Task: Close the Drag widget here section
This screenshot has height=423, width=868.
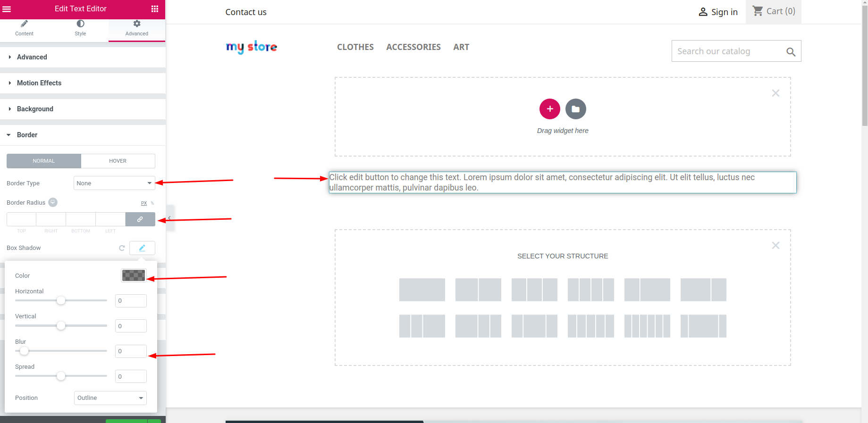Action: [775, 93]
